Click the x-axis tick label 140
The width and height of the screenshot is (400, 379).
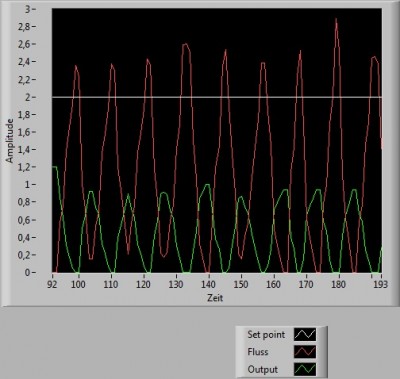point(208,284)
